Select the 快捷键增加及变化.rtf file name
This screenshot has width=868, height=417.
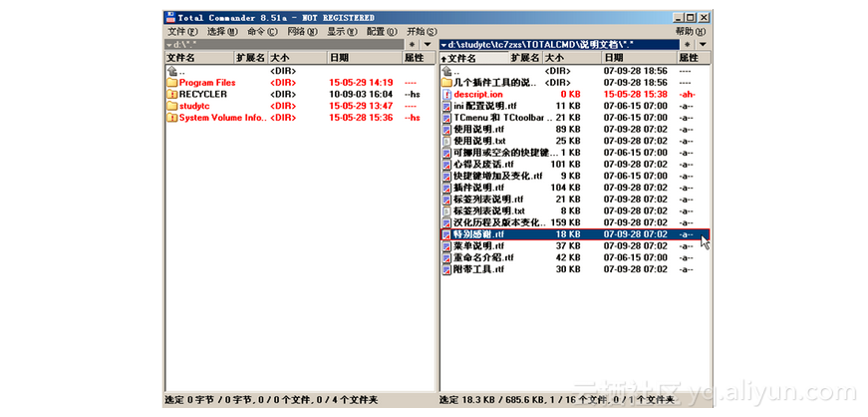pos(498,176)
